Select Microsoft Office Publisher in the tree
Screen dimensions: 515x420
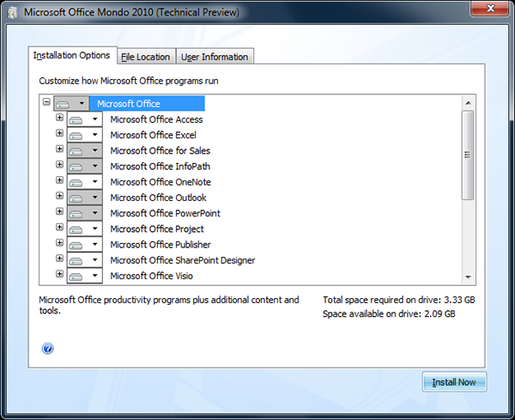[161, 245]
